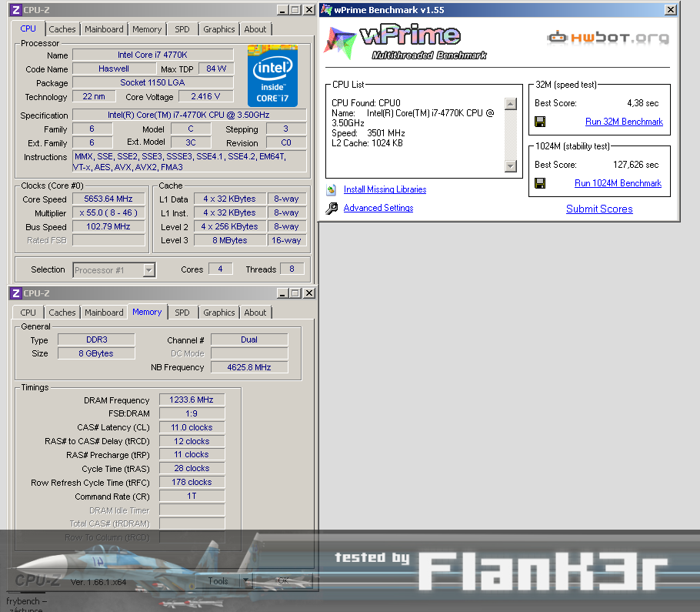This screenshot has width=700, height=612.
Task: Click the CPU-Z title bar icon of the top window
Action: (x=15, y=10)
